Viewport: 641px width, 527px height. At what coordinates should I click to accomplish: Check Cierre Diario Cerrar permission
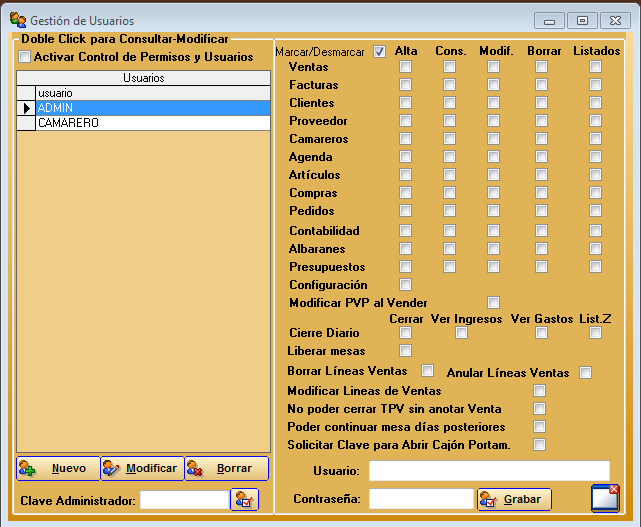pyautogui.click(x=406, y=333)
